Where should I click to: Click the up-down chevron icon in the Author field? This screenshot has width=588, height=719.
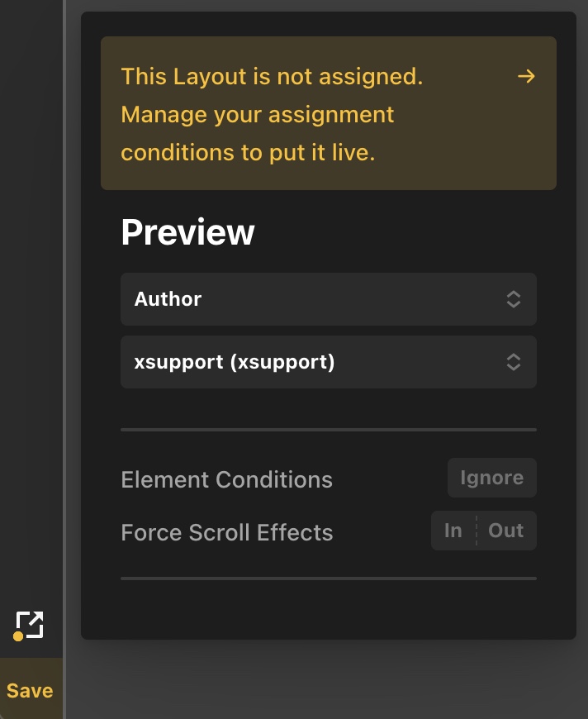514,299
